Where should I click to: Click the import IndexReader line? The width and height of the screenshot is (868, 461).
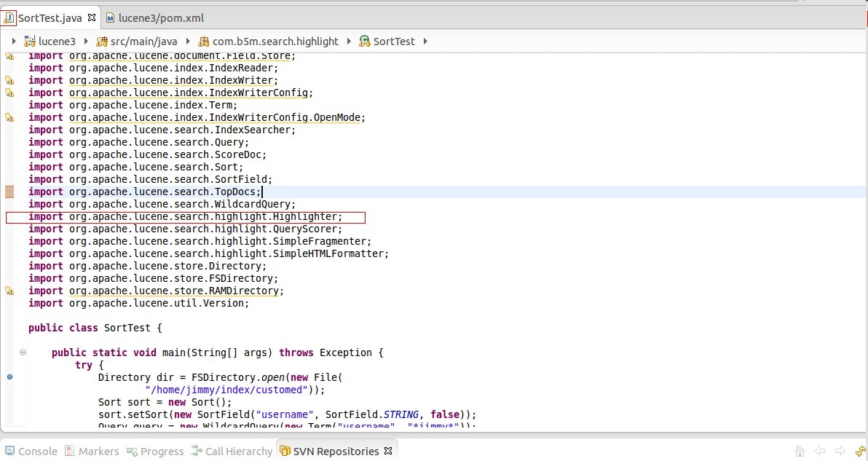[154, 68]
